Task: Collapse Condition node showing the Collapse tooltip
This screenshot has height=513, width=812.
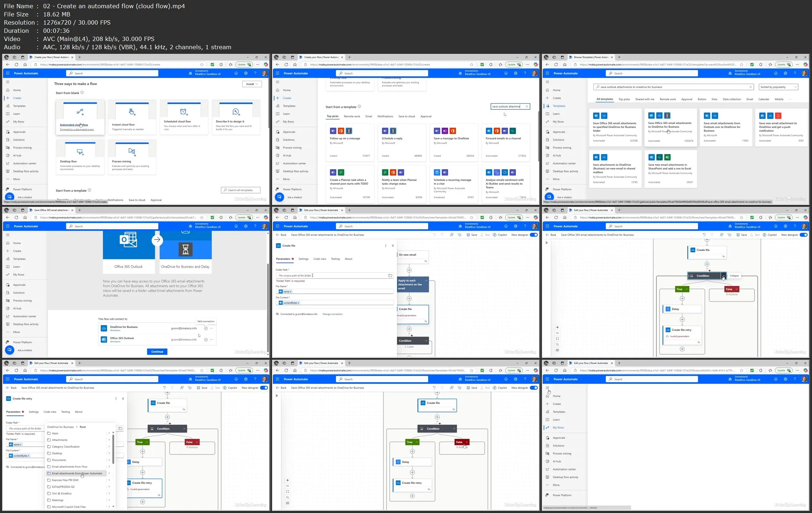Action: [723, 276]
